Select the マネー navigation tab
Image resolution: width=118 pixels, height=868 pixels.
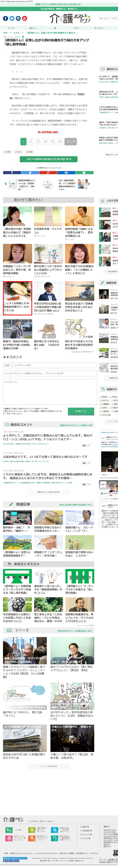coord(77,28)
